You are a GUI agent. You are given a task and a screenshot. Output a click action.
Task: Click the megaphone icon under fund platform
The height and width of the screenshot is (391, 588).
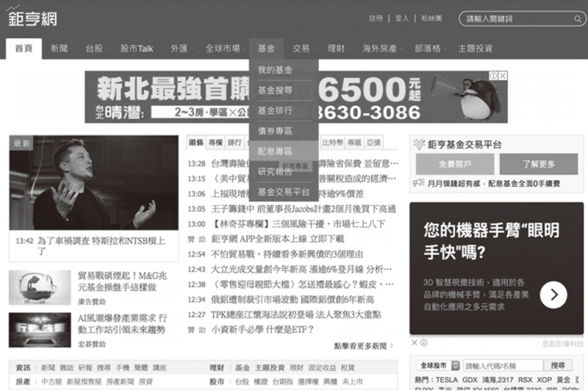[x=419, y=183]
